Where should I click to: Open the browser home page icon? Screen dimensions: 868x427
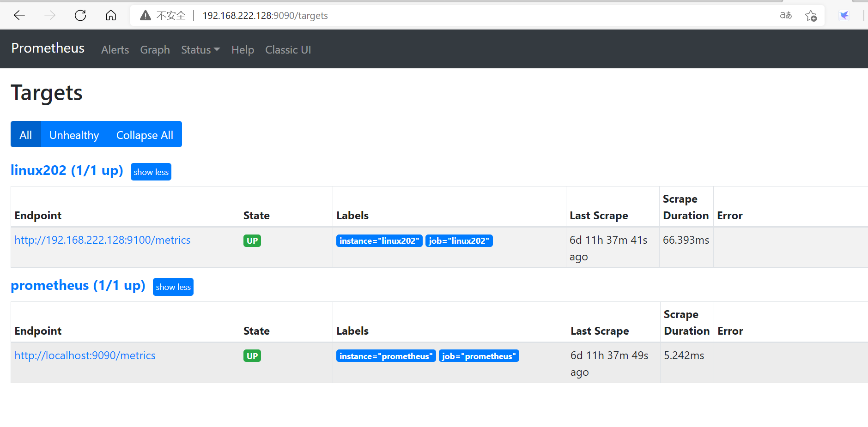tap(111, 16)
